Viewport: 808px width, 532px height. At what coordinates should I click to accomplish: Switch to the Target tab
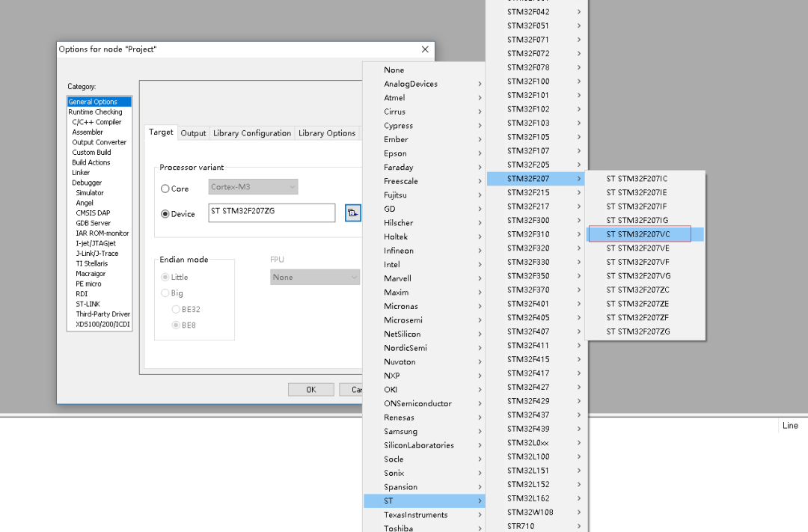pos(161,132)
